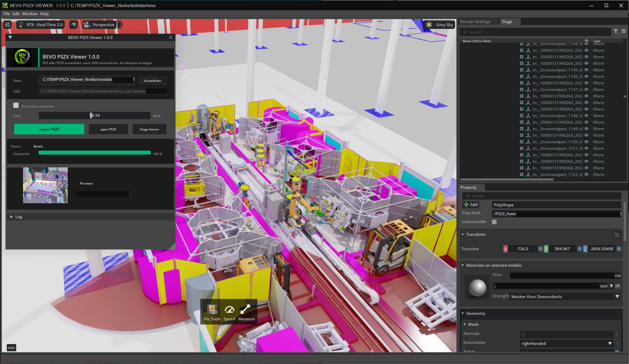629x364 pixels.
Task: Click the app icon in the title bar
Action: click(5, 5)
